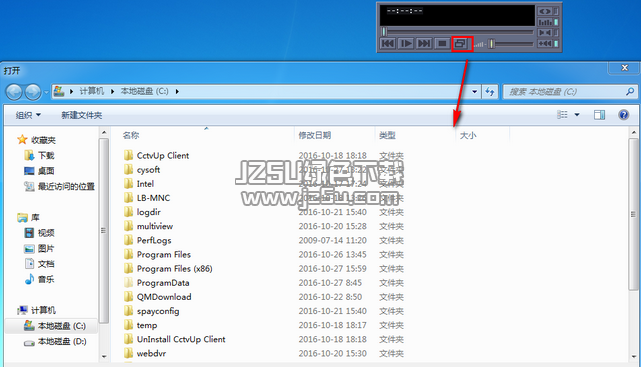Screen dimensions: 641x367
Task: Click the previous track button in player
Action: pos(388,43)
